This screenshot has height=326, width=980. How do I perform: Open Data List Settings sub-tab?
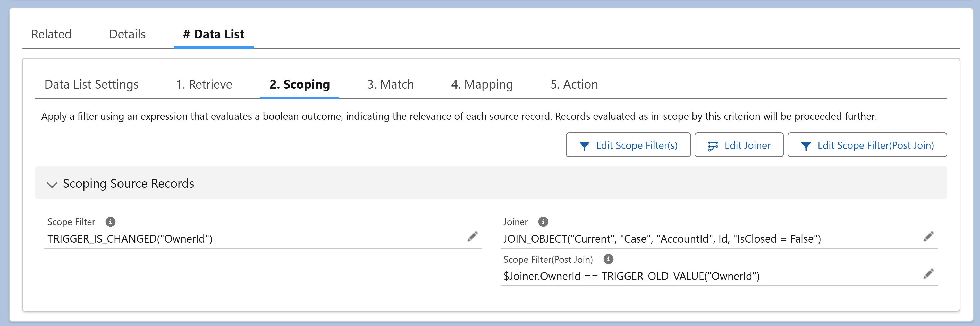click(91, 84)
